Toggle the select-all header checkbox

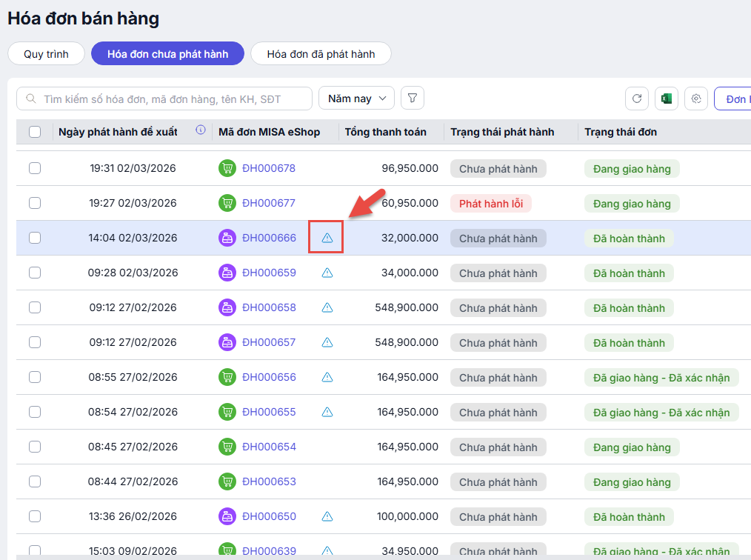pyautogui.click(x=35, y=132)
